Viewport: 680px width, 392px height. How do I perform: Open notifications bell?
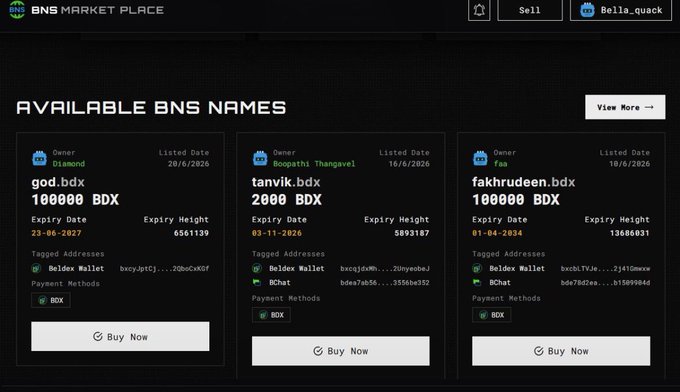point(479,10)
